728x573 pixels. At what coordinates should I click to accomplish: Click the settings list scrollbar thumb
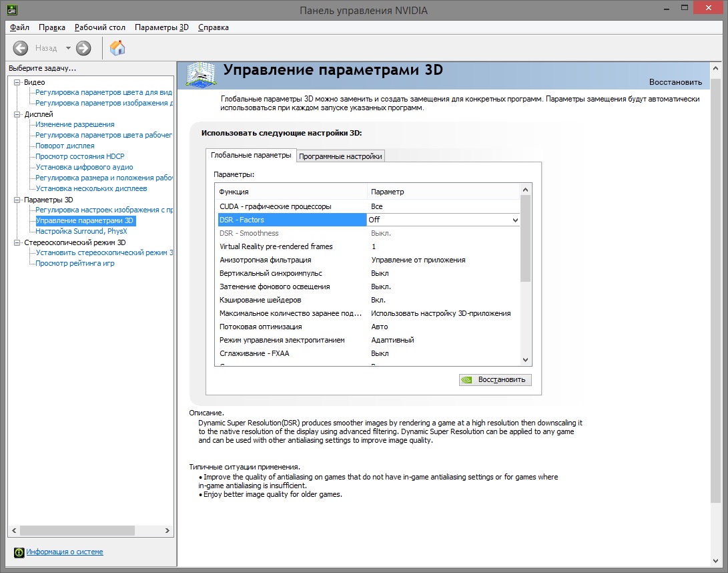pos(526,238)
